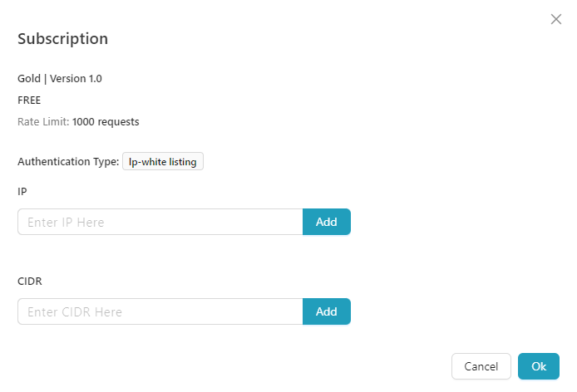Click the FREE price label
The height and width of the screenshot is (392, 577).
29,100
